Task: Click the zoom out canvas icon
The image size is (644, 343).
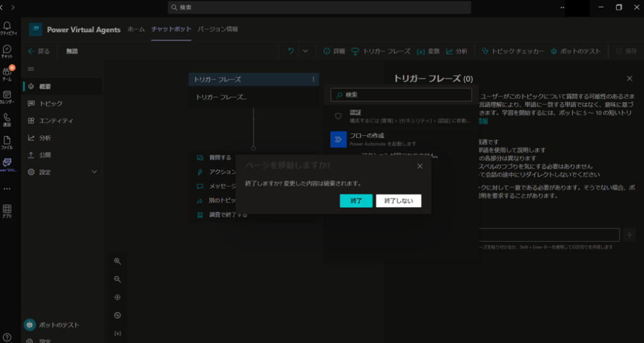Action: click(118, 279)
